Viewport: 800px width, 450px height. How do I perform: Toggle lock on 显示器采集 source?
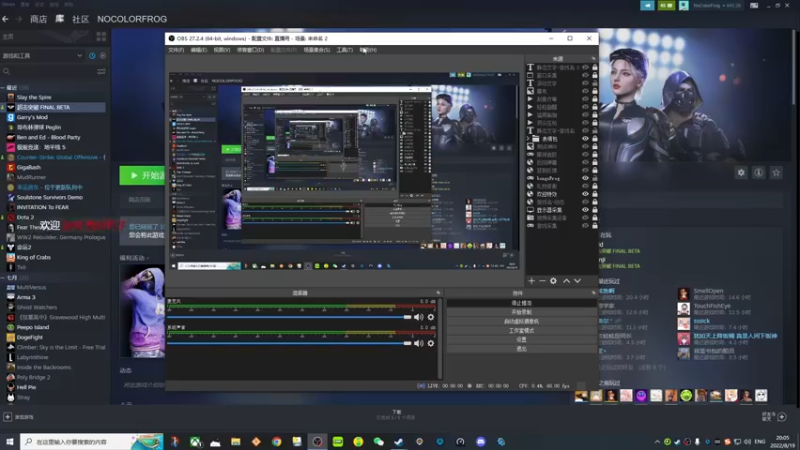click(594, 210)
